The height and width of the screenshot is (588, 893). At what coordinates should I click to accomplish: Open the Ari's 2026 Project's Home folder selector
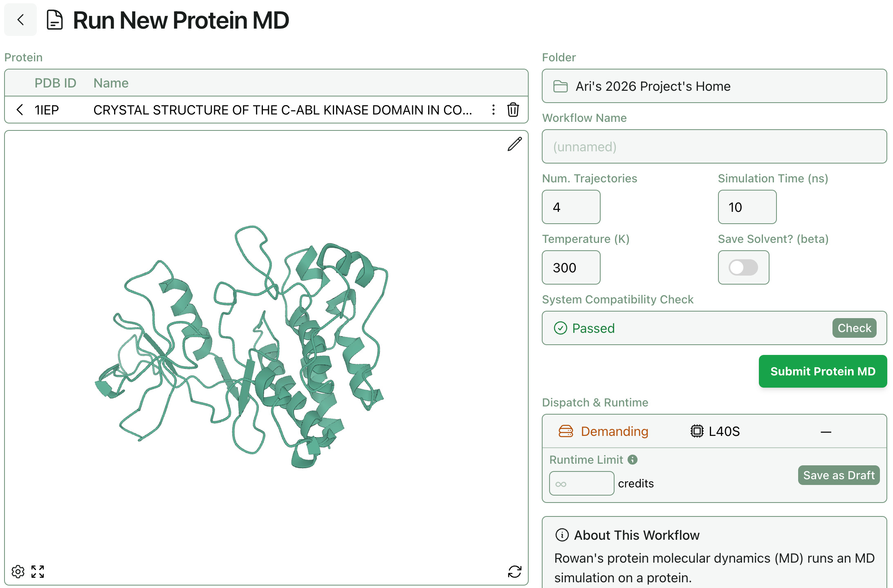714,86
